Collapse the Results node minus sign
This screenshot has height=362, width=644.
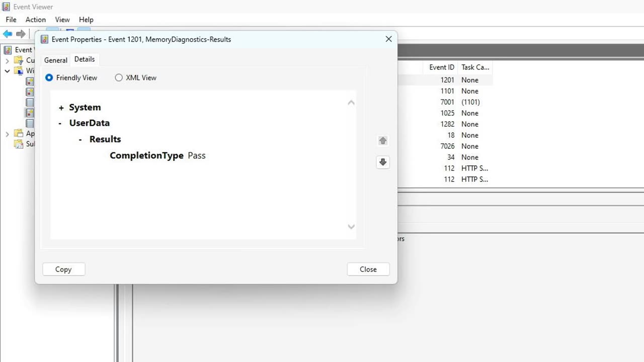tap(80, 139)
